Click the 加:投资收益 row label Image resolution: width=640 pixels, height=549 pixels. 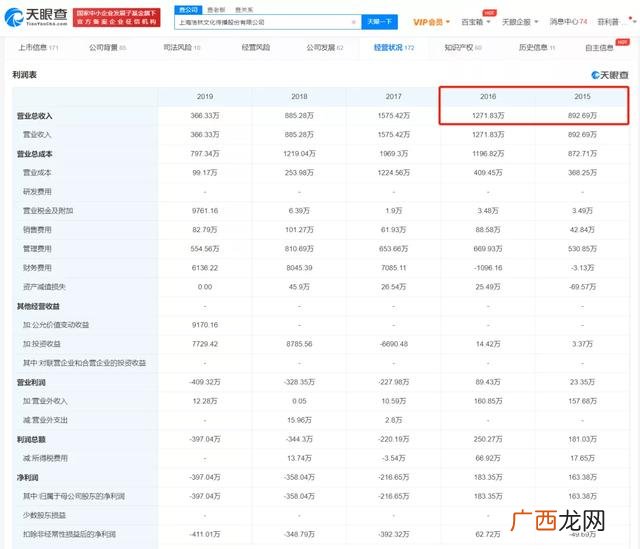(x=42, y=344)
